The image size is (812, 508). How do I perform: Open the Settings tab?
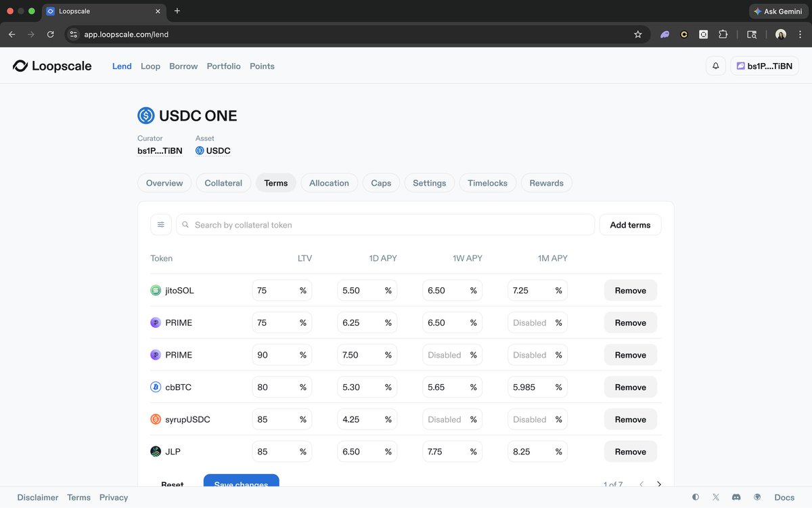coord(429,183)
